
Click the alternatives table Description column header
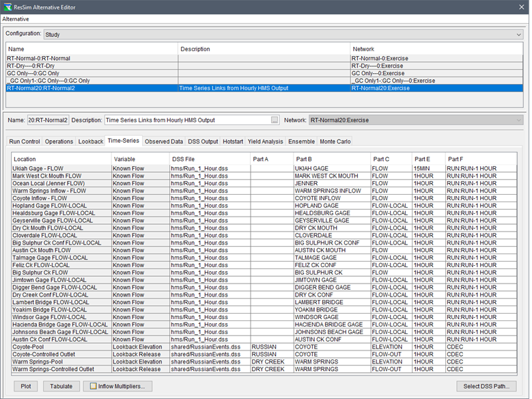click(264, 49)
